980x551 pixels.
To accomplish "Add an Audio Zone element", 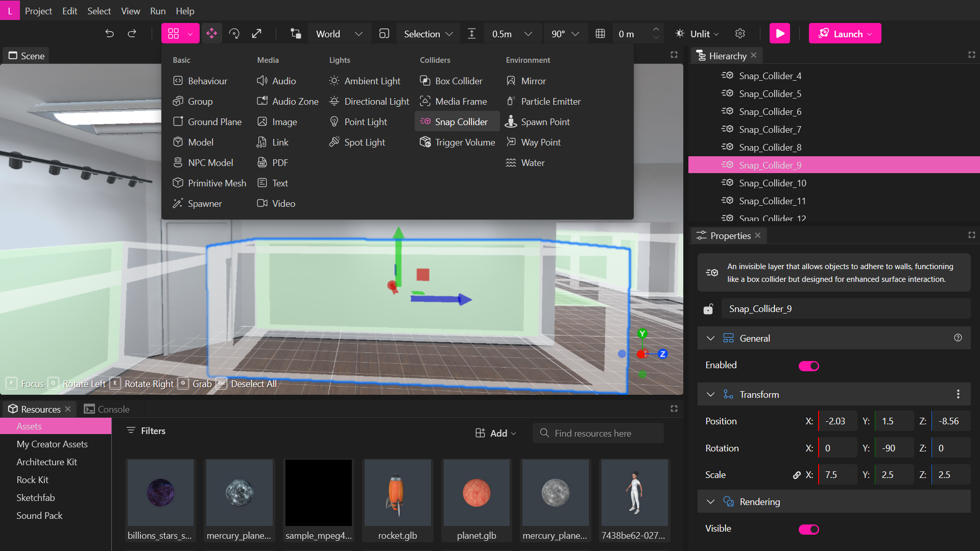I will (x=288, y=101).
